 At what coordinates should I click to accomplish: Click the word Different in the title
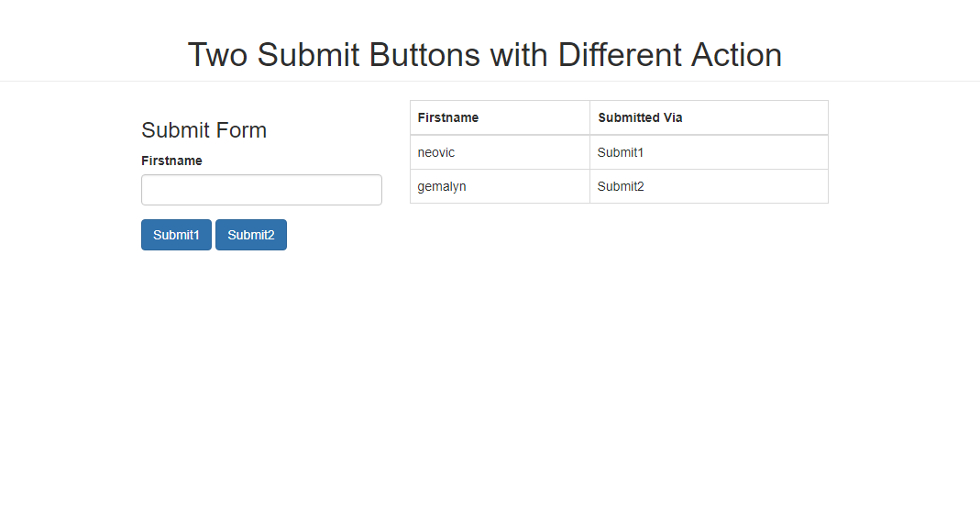[x=620, y=55]
